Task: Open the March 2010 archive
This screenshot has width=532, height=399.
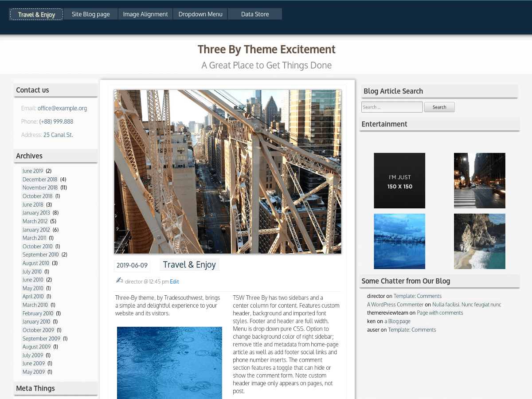Action: tap(35, 305)
